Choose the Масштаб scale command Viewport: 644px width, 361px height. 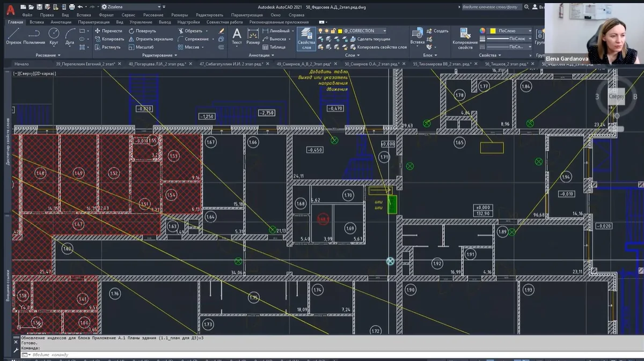141,47
